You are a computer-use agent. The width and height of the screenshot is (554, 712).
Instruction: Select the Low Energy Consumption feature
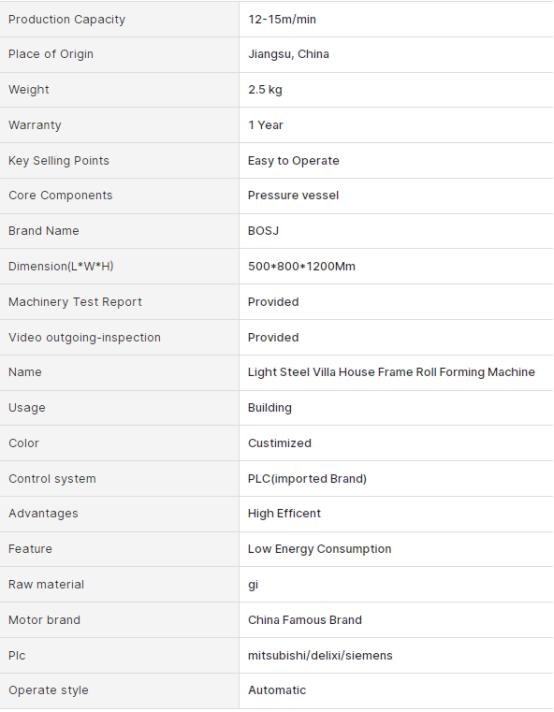click(x=320, y=549)
